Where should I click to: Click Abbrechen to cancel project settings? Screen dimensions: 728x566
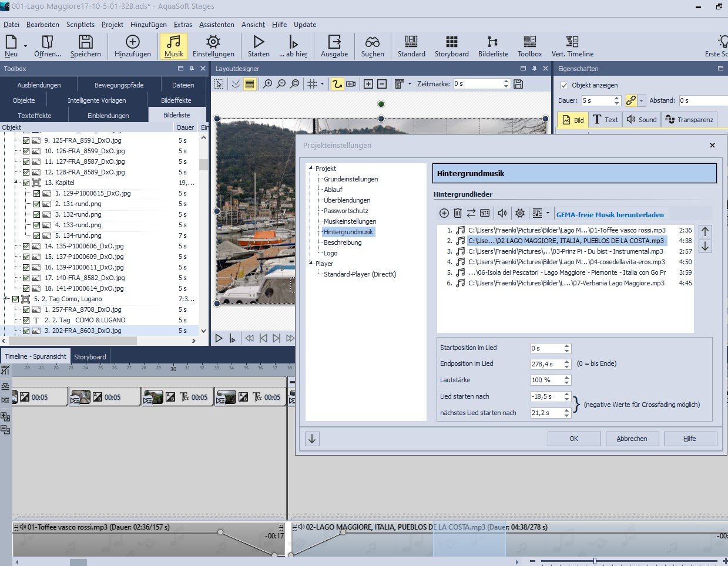tap(632, 439)
